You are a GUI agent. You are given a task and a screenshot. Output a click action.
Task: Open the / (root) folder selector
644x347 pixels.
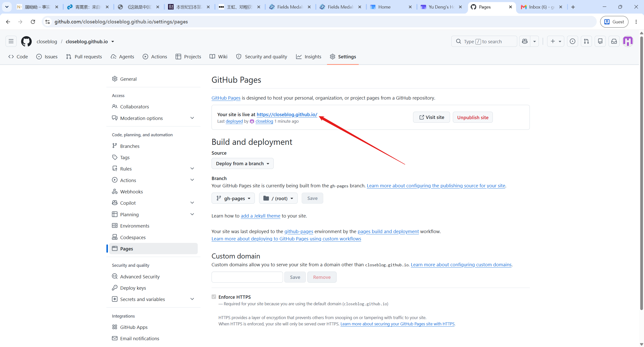(278, 198)
